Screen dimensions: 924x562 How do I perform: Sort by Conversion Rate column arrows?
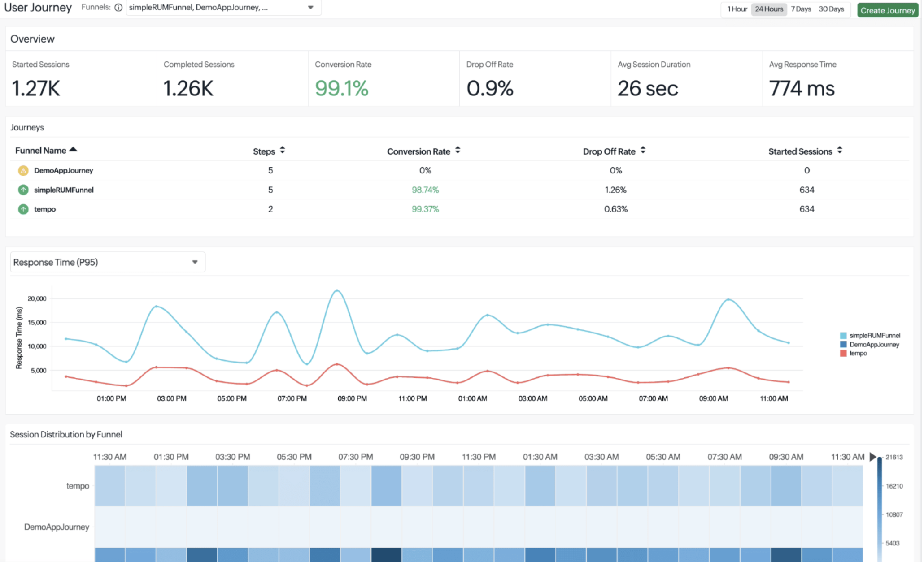pyautogui.click(x=458, y=150)
